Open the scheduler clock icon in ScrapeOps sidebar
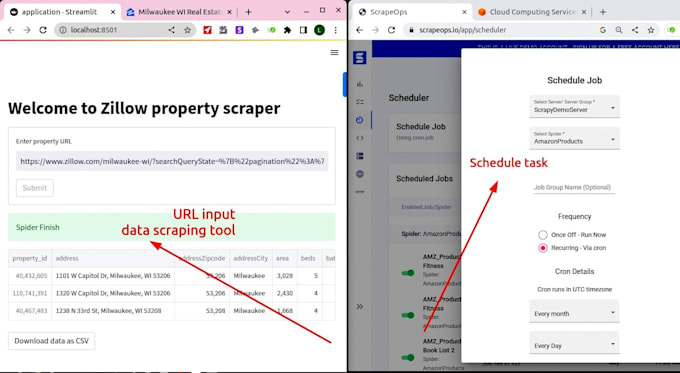Screen dimensions: 680x373 coord(360,120)
